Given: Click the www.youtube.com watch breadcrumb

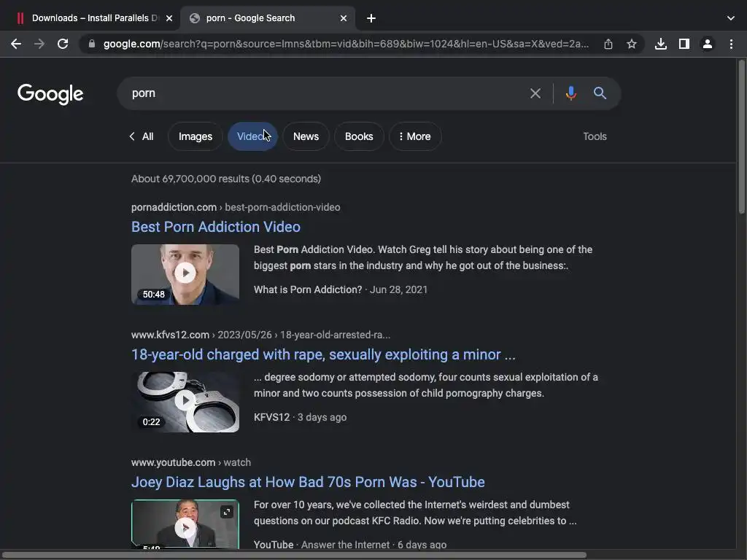Looking at the screenshot, I should point(191,462).
